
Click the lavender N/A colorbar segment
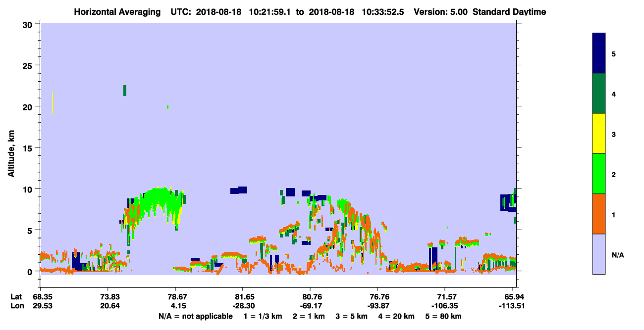coord(599,254)
